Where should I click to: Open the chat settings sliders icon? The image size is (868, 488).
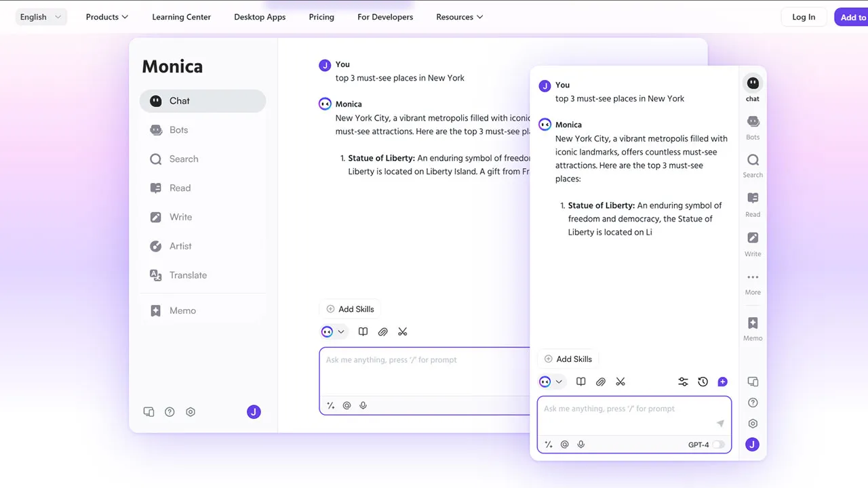point(683,382)
